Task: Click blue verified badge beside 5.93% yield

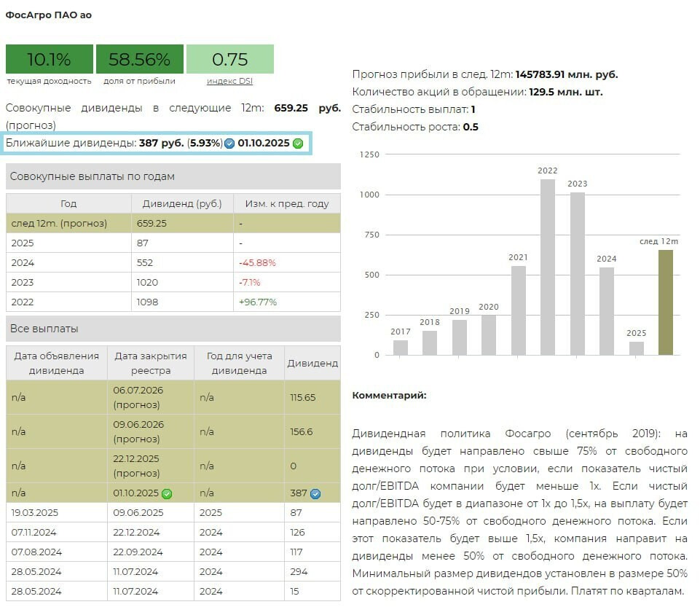Action: pos(229,144)
